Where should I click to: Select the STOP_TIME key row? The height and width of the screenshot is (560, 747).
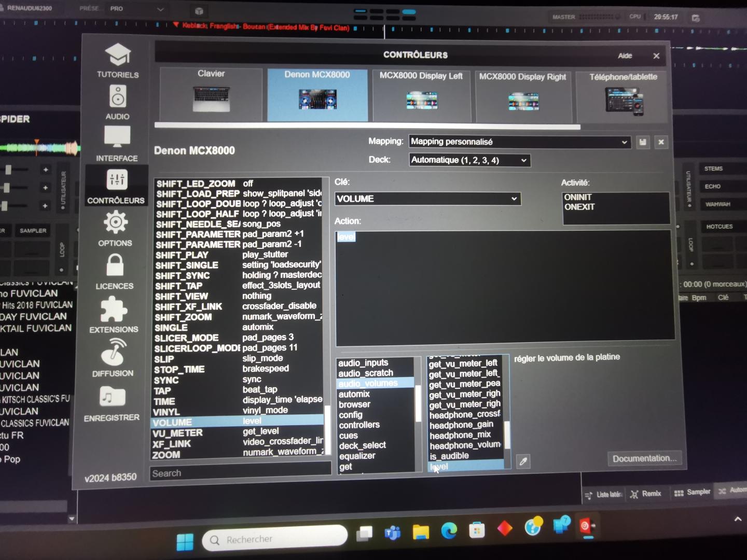tap(239, 369)
